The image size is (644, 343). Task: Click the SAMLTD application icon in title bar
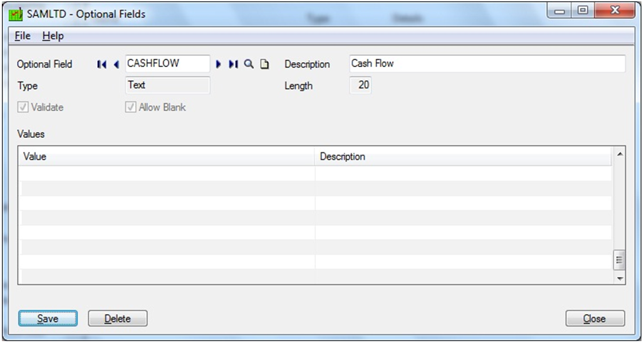(16, 14)
